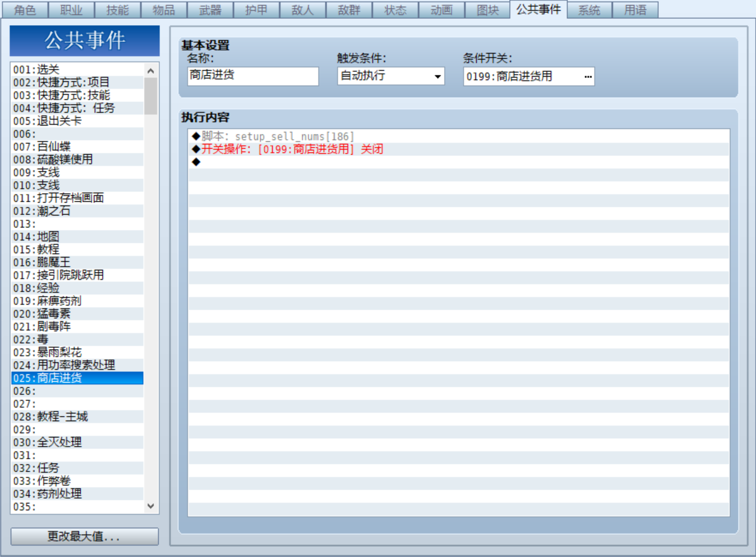Go to the 武器 tab
This screenshot has width=756, height=557.
pyautogui.click(x=210, y=10)
